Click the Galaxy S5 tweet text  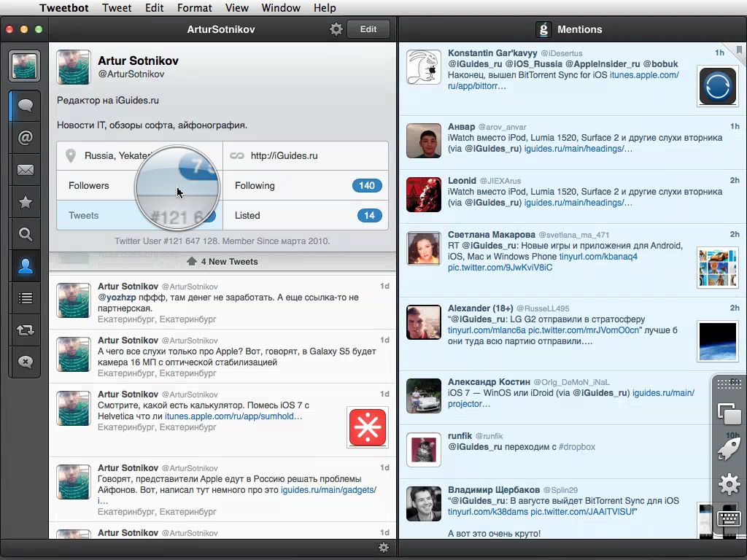click(x=237, y=357)
